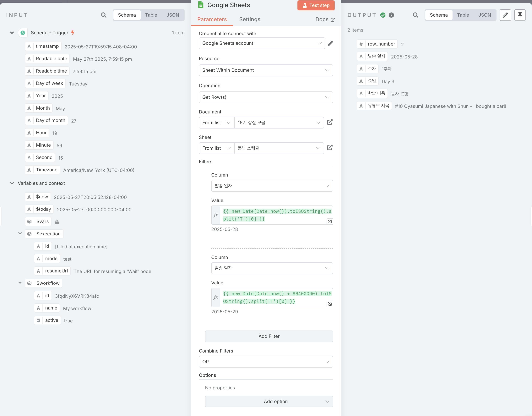
Task: Click the row_number hash type icon
Action: point(361,44)
